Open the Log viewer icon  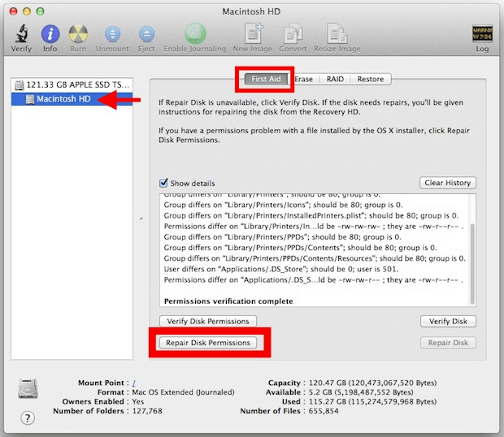pos(482,33)
